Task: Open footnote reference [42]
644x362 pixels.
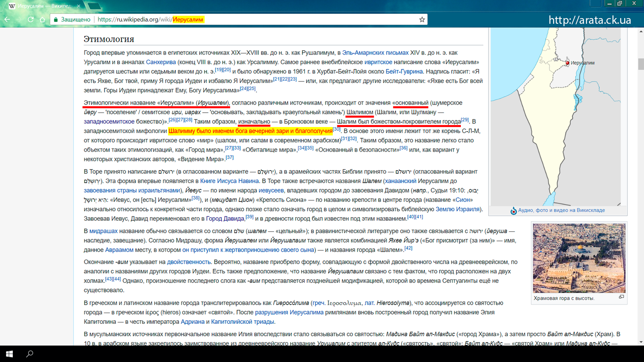Action: click(x=408, y=248)
